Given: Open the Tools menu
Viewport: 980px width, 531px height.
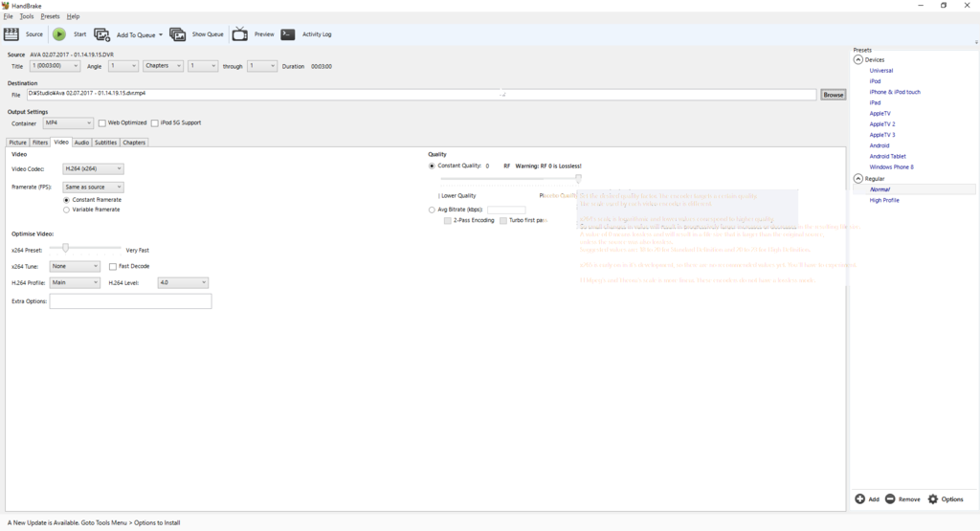Looking at the screenshot, I should pos(26,16).
